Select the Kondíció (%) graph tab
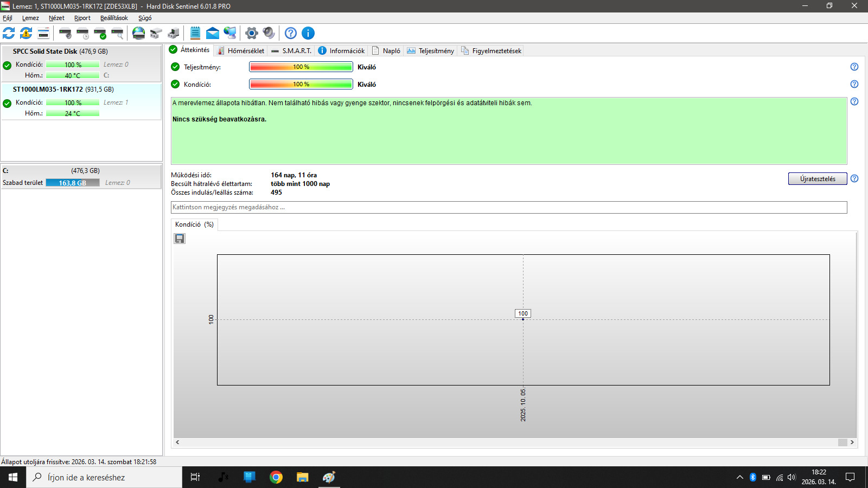The width and height of the screenshot is (868, 488). 194,224
